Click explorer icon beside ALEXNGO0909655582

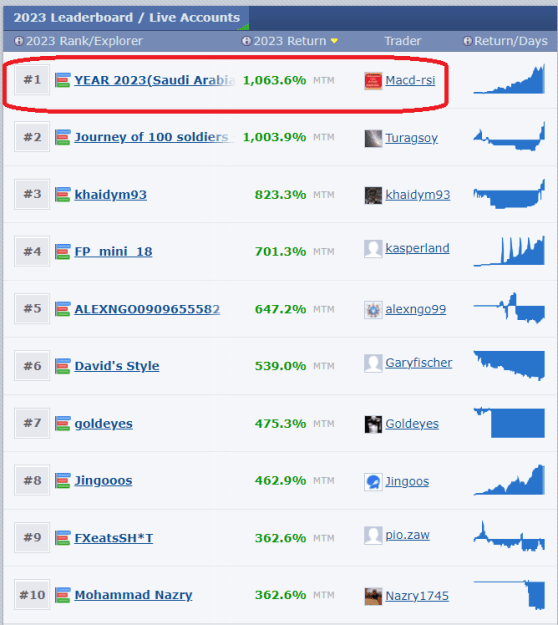coord(63,309)
